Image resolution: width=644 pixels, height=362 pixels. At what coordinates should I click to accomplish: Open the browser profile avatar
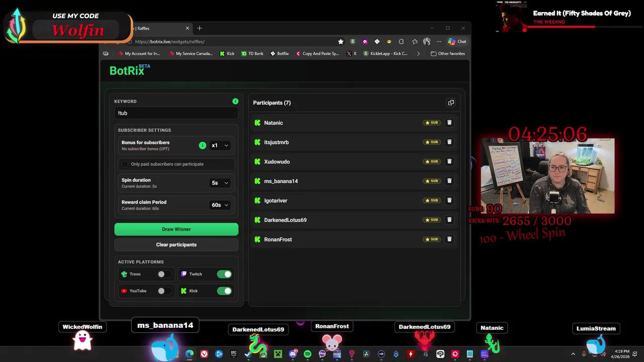pyautogui.click(x=427, y=42)
